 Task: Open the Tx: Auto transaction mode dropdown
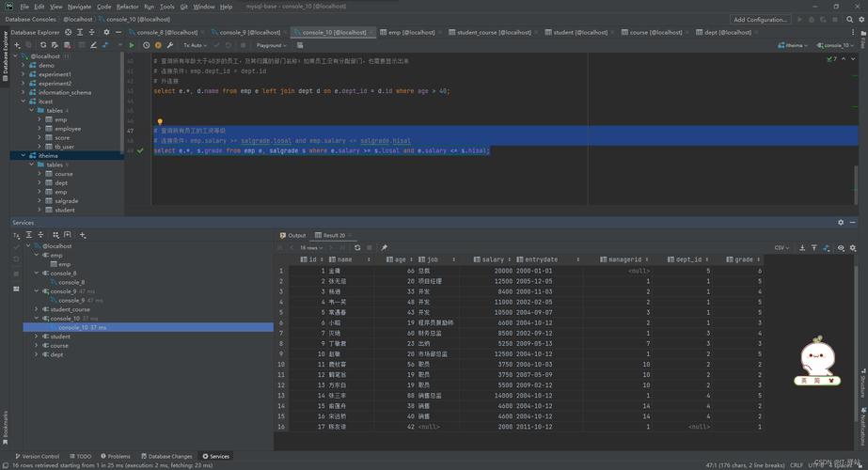click(195, 45)
